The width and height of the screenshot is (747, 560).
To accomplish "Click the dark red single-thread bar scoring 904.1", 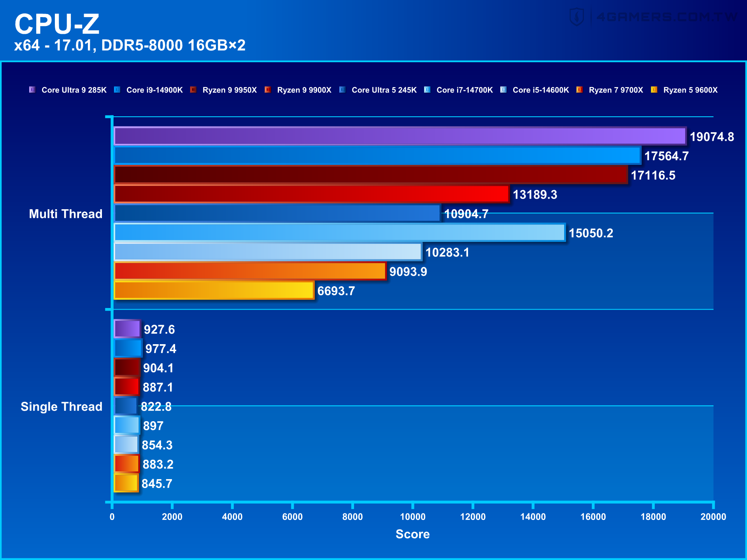I will pyautogui.click(x=127, y=367).
